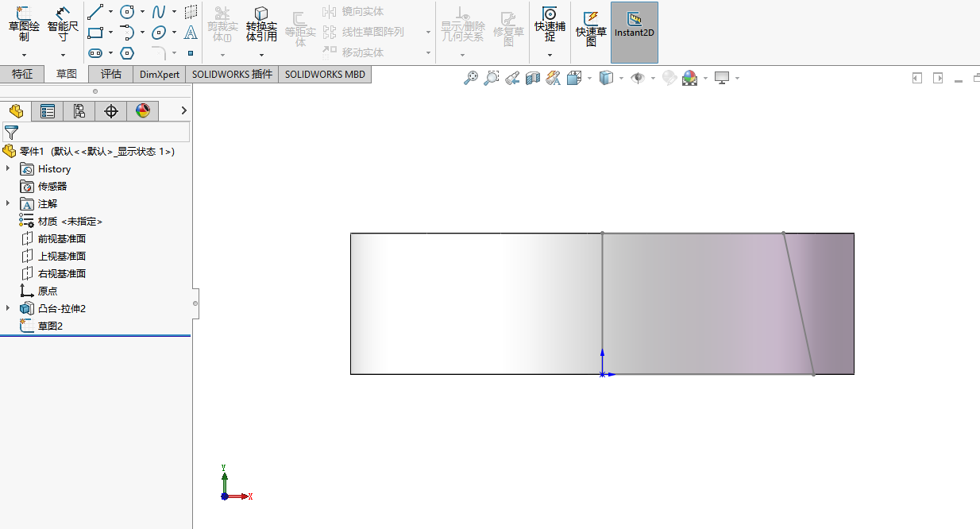The height and width of the screenshot is (529, 980).
Task: Click the Apply Scene icon
Action: [689, 78]
